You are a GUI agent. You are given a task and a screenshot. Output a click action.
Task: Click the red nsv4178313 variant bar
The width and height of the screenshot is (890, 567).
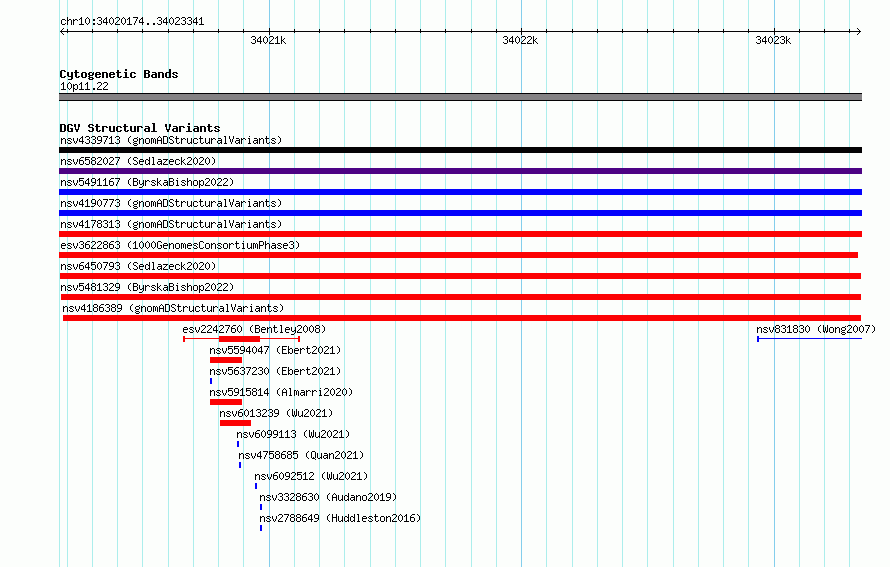tap(460, 234)
